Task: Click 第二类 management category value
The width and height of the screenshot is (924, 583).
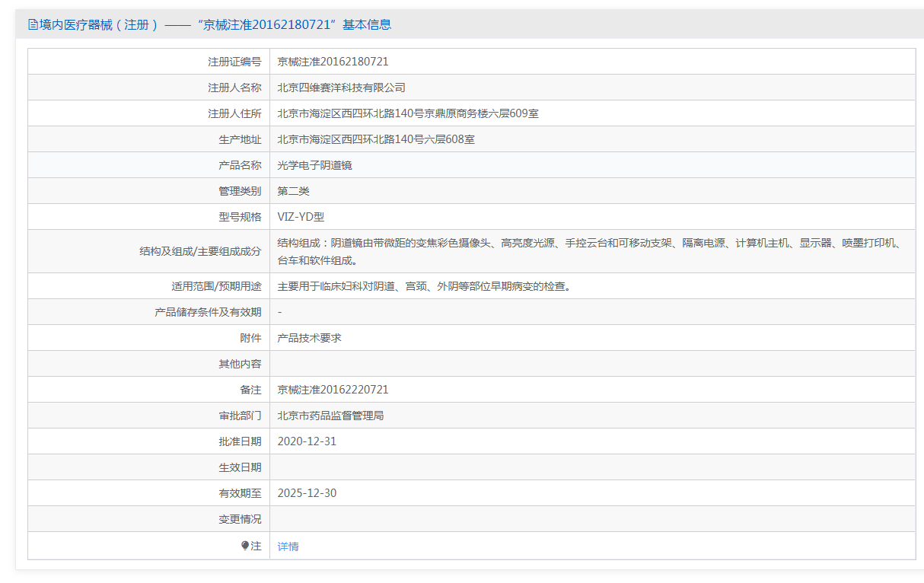Action: click(293, 191)
